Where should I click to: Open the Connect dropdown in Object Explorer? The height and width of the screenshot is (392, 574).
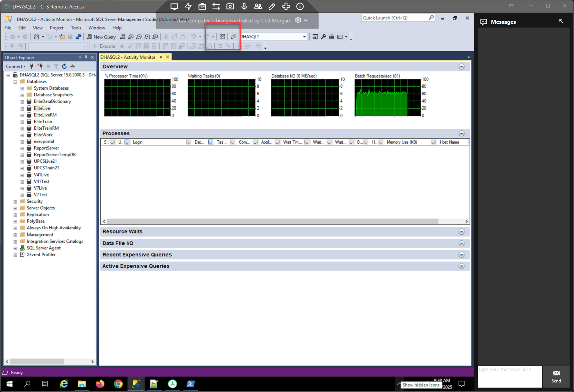(16, 66)
